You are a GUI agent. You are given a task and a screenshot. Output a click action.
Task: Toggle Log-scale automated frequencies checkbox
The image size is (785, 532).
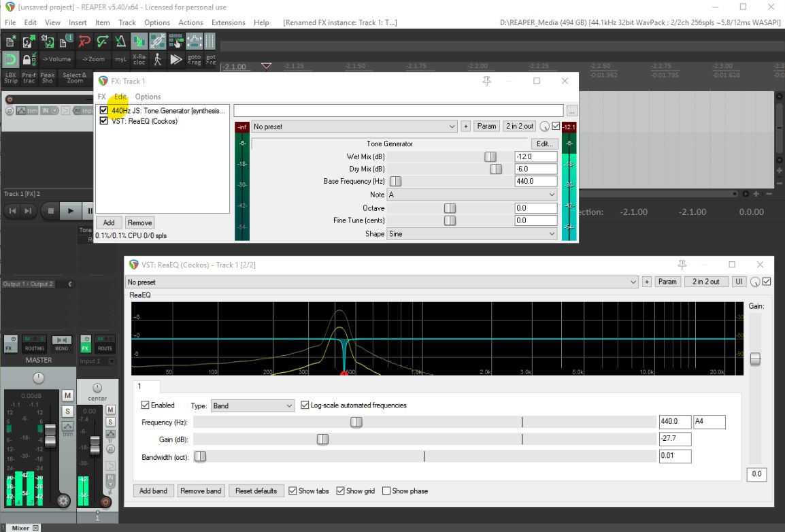tap(304, 405)
